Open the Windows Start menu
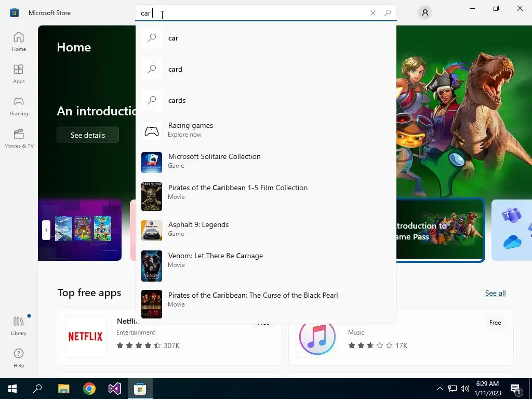This screenshot has width=532, height=399. tap(12, 389)
